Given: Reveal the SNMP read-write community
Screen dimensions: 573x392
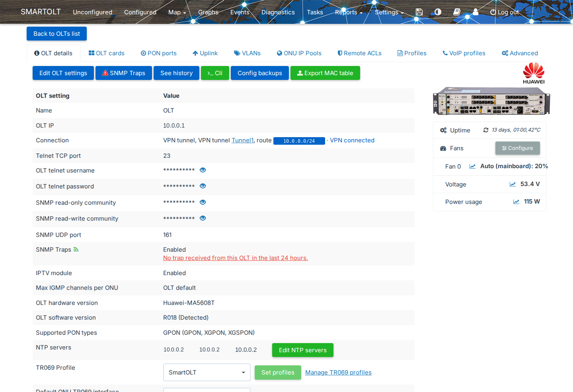Looking at the screenshot, I should [x=203, y=218].
